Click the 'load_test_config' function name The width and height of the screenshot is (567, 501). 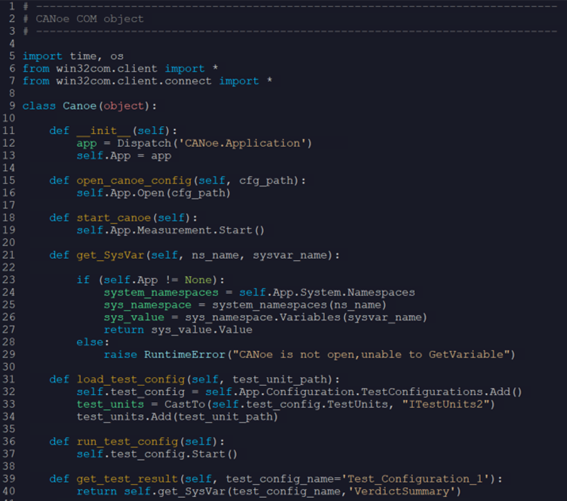(x=131, y=379)
